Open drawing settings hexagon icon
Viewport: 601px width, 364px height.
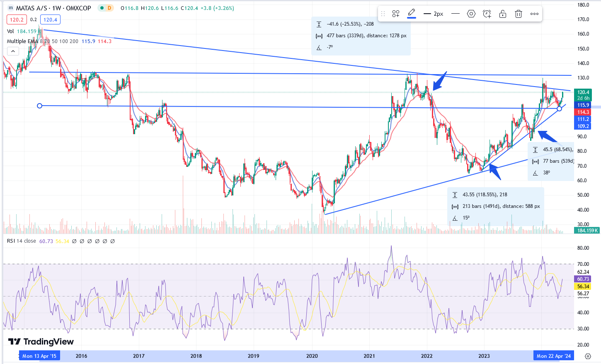[471, 14]
